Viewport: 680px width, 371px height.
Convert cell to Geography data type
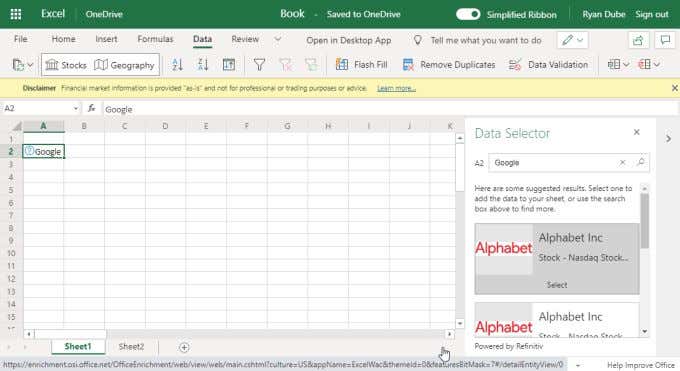[124, 65]
